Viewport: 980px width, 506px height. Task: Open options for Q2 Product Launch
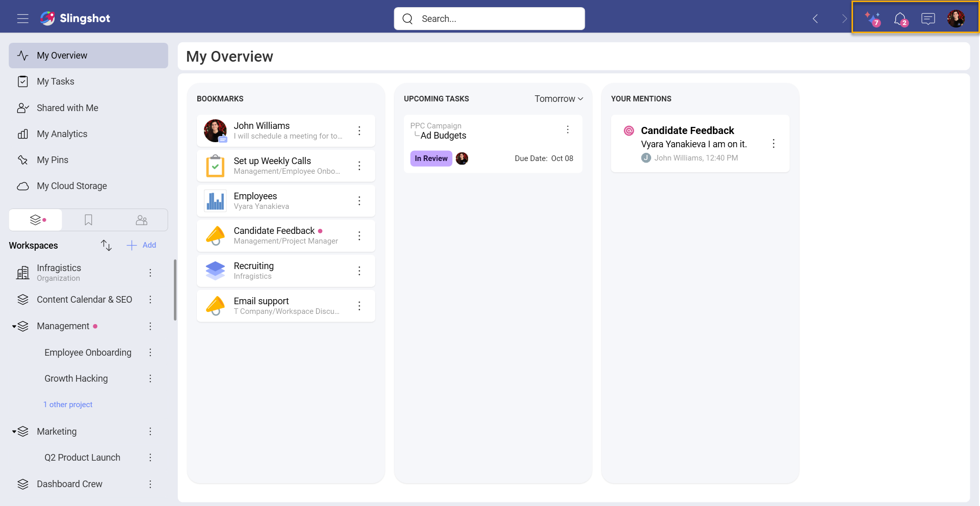point(150,458)
